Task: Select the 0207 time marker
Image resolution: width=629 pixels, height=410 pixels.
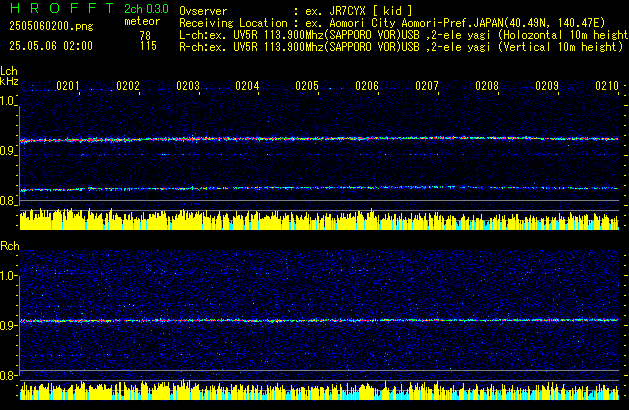Action: [427, 86]
